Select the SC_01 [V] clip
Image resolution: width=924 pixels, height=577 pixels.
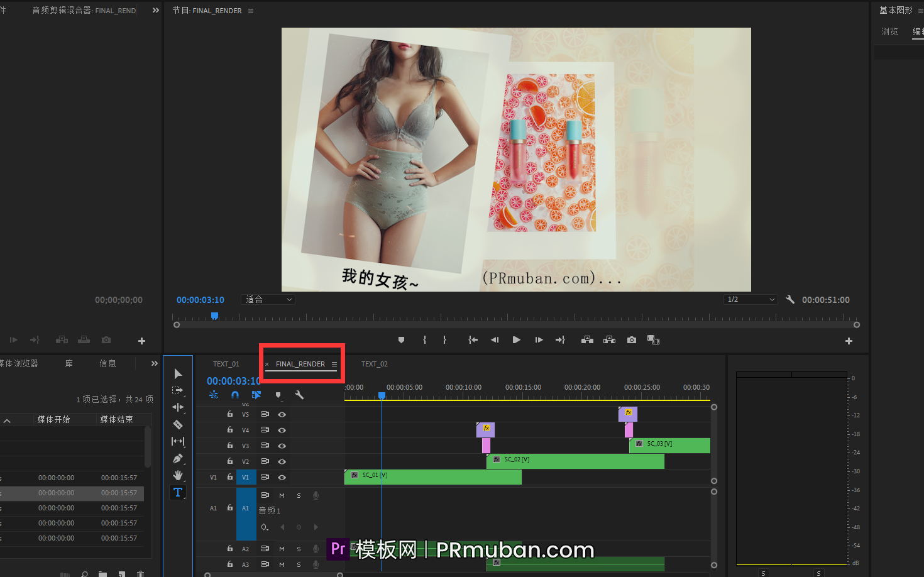click(433, 477)
